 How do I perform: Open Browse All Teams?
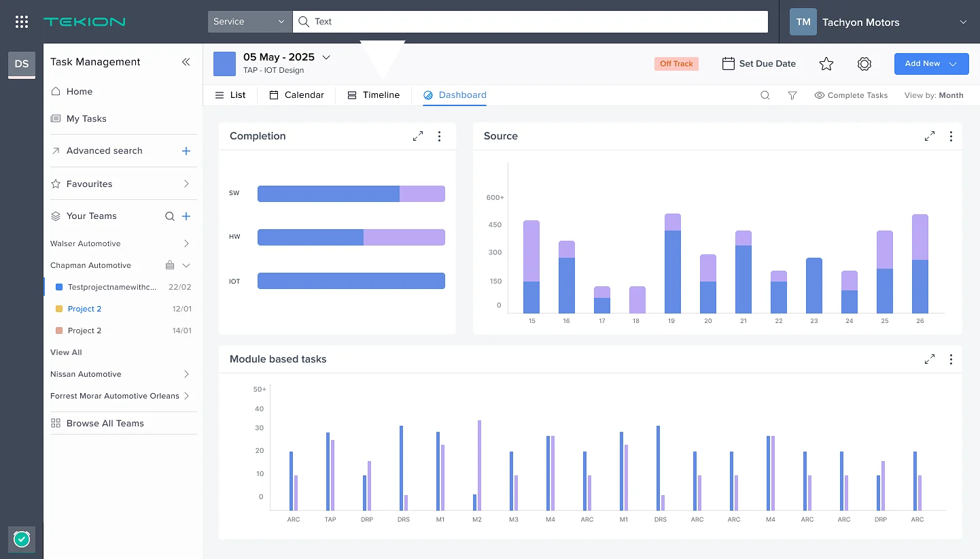[x=97, y=423]
